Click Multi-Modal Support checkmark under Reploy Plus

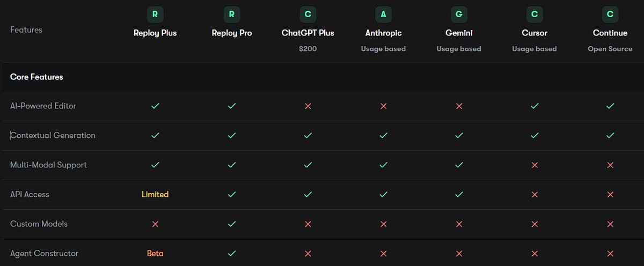[x=155, y=165]
